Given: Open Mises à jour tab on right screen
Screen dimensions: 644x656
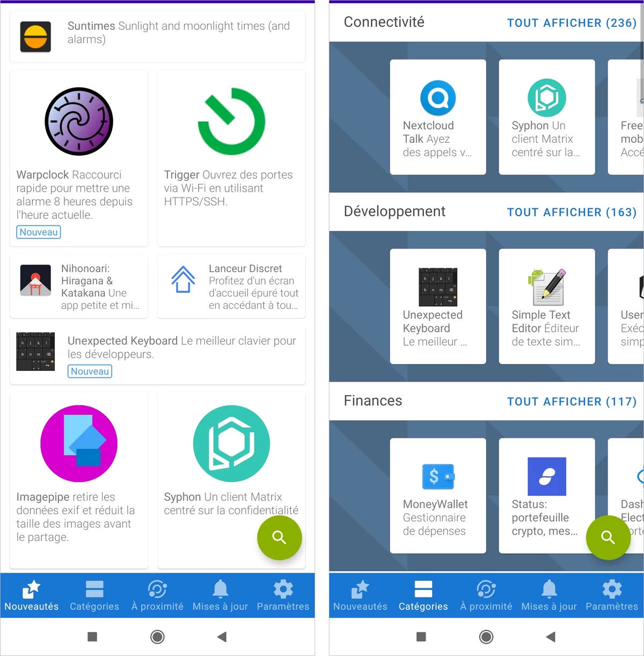Looking at the screenshot, I should pos(549,595).
